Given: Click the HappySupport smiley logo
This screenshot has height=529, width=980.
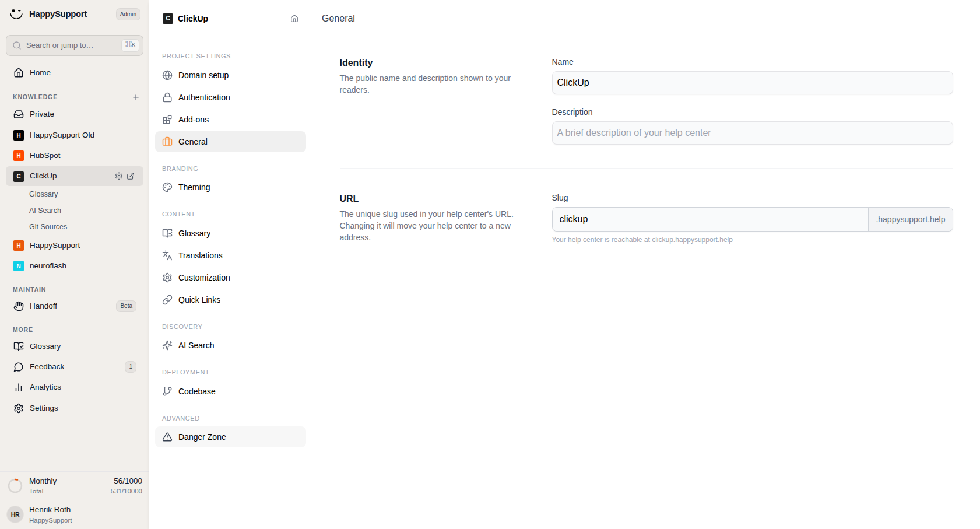Looking at the screenshot, I should [16, 14].
